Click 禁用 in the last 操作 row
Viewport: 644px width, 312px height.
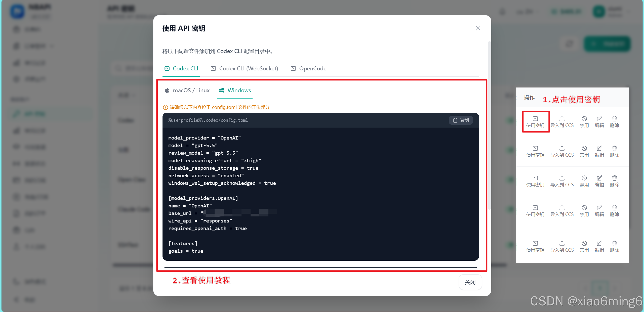click(584, 247)
